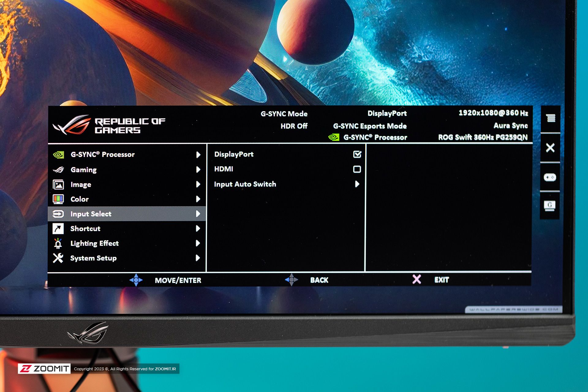Screen dimensions: 588x392
Task: Click the G-SYNC Esports Mode text
Action: (x=370, y=126)
